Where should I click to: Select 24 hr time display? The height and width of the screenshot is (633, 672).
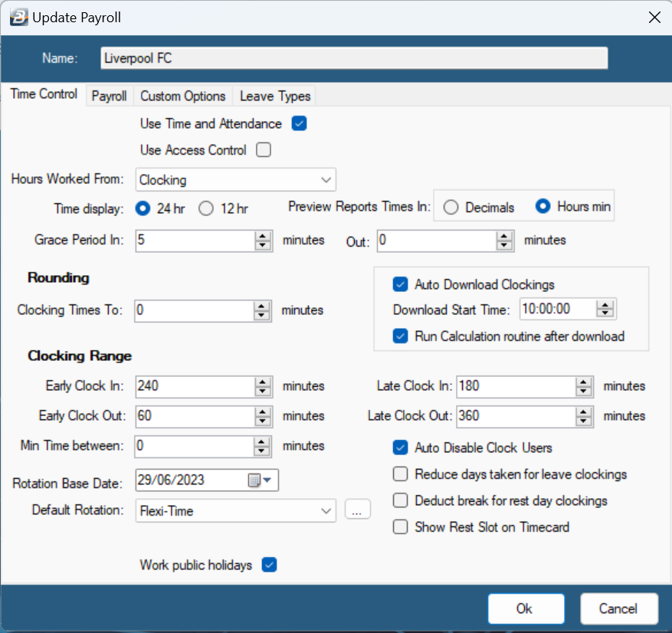(x=143, y=208)
